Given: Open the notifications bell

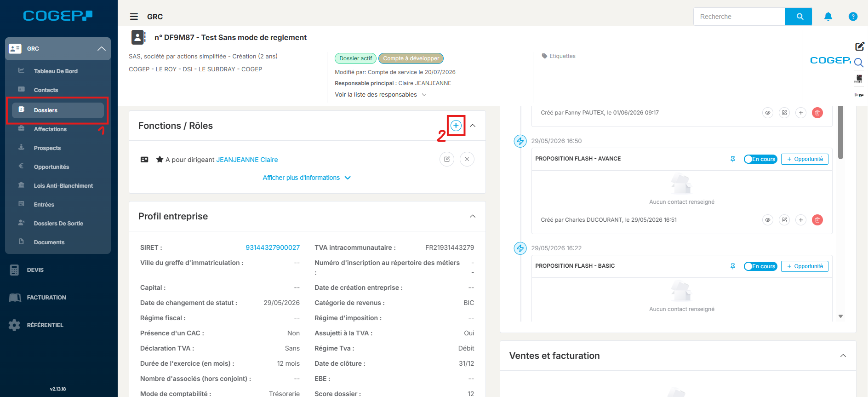Looking at the screenshot, I should pos(828,17).
